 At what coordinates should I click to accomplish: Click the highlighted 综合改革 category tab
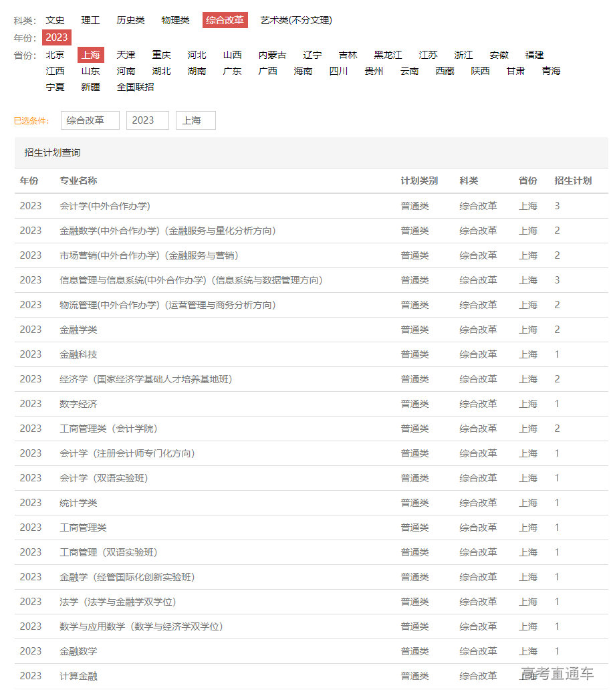[x=225, y=20]
